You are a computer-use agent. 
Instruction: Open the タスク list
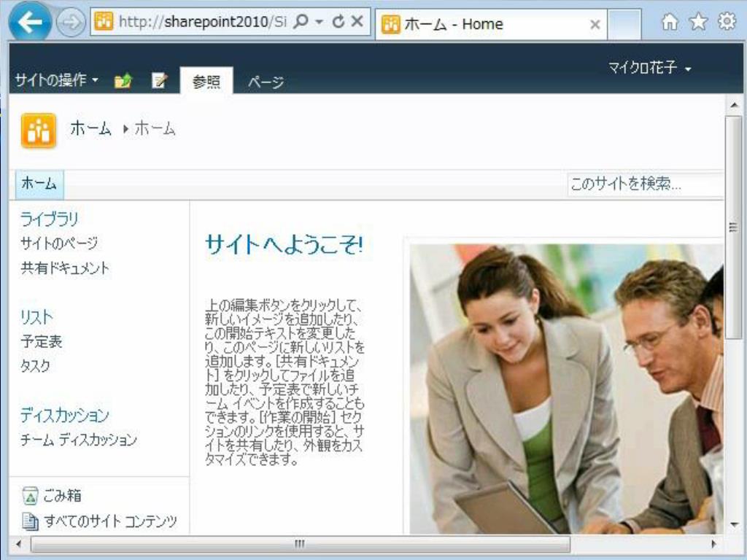[35, 366]
